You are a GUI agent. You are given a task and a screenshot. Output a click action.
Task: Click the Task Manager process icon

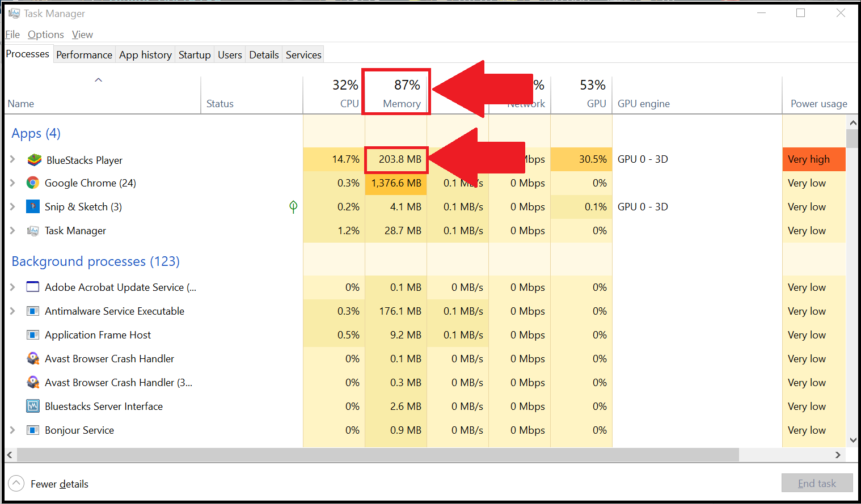point(33,231)
